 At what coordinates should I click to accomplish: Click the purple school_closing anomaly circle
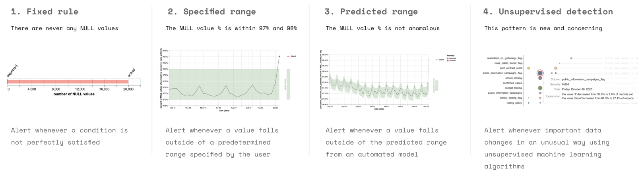tap(540, 78)
